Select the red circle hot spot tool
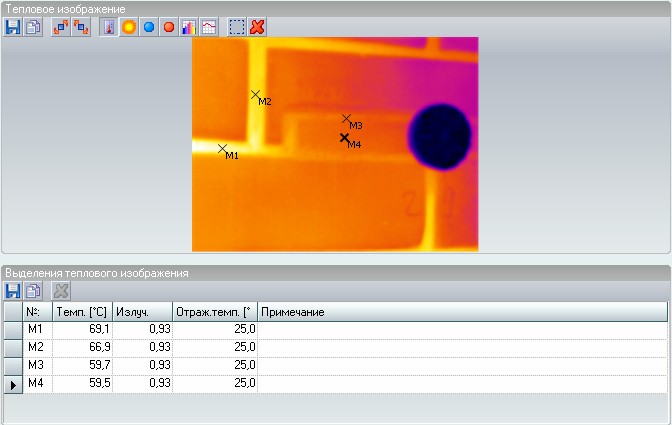The height and width of the screenshot is (425, 672). pyautogui.click(x=168, y=27)
